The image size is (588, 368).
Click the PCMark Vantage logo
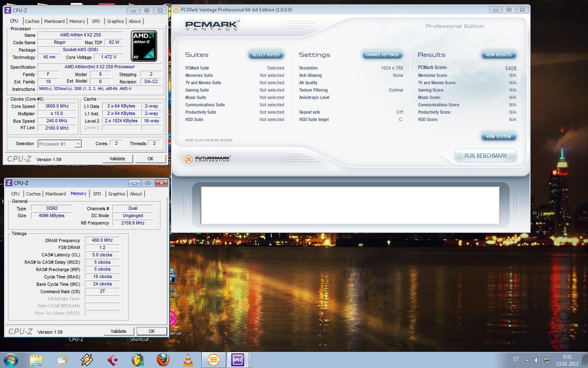pos(212,25)
